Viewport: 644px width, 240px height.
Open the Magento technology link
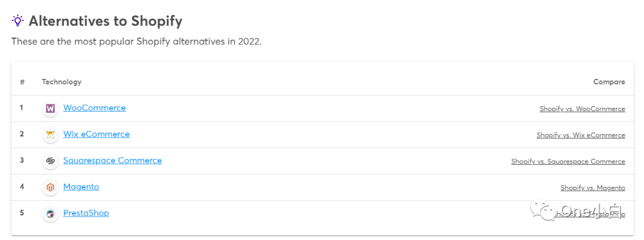pyautogui.click(x=81, y=187)
